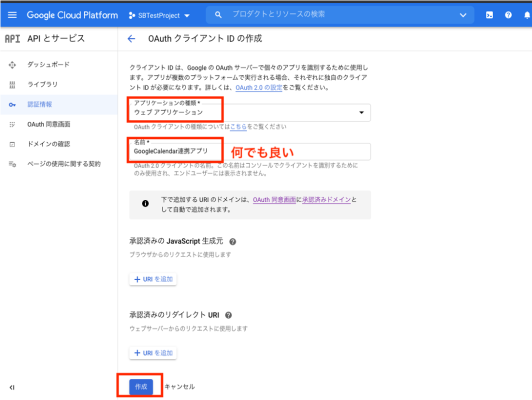The image size is (532, 400).
Task: Click the API logo icon in sidebar
Action: point(12,39)
